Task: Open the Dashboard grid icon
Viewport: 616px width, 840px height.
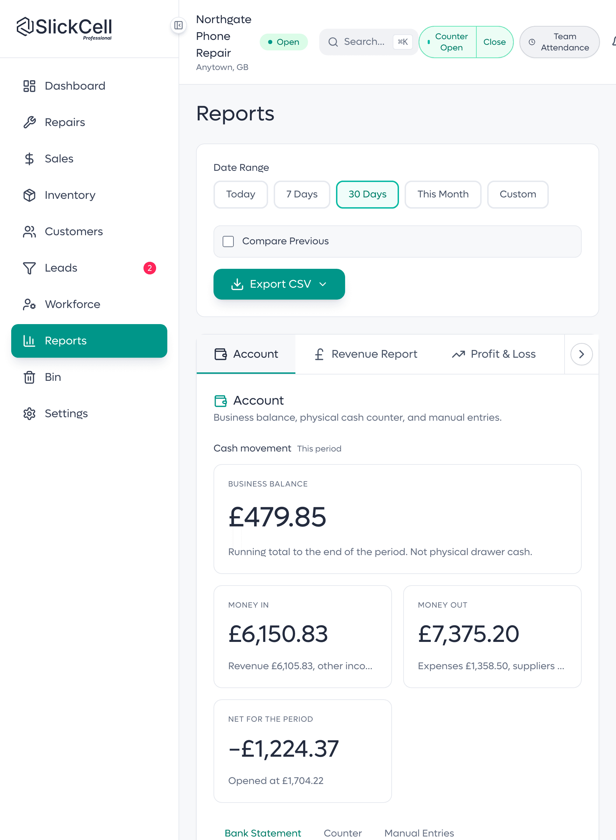Action: click(x=29, y=86)
